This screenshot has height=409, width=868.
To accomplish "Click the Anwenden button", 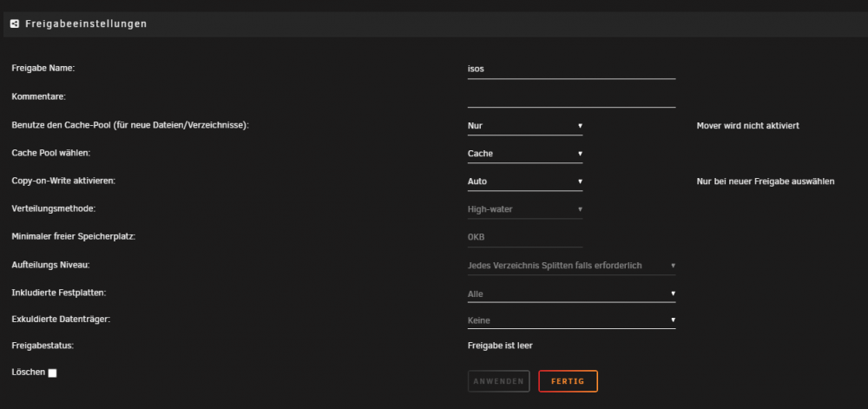I will click(x=499, y=381).
